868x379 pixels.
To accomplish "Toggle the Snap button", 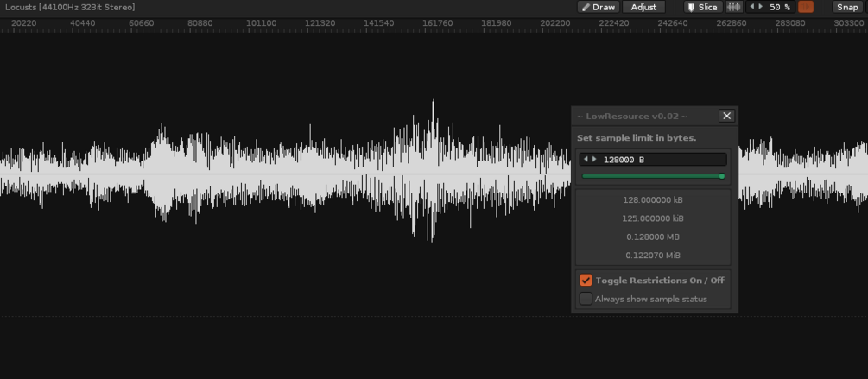I will [847, 7].
